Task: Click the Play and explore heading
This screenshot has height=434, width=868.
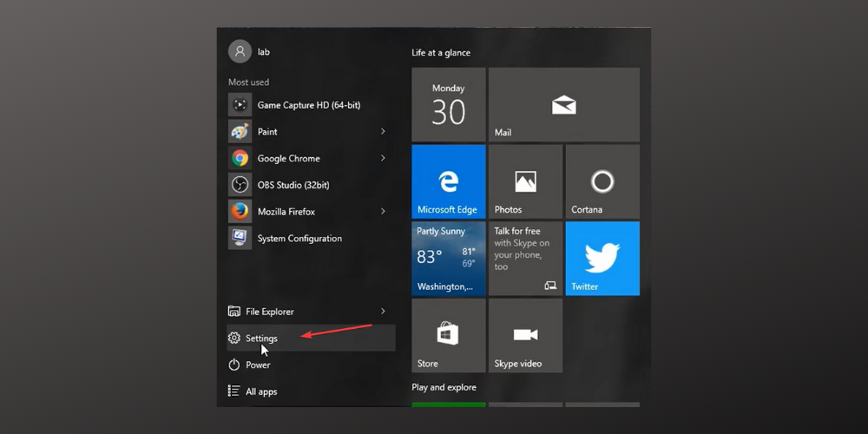Action: [x=444, y=387]
